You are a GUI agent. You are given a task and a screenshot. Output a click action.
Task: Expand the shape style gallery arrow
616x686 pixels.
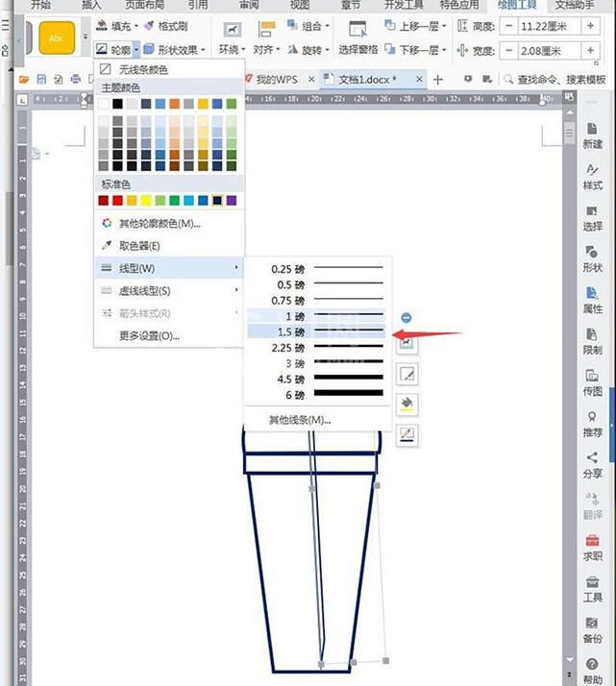coord(86,37)
